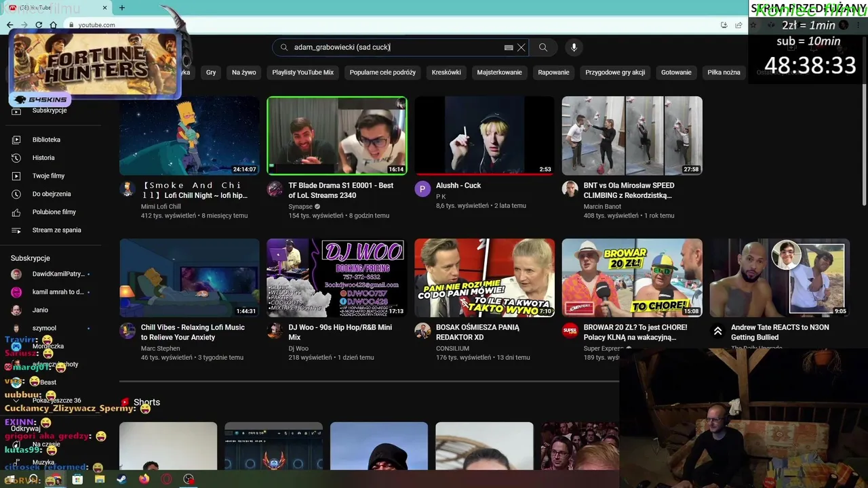Image resolution: width=868 pixels, height=488 pixels.
Task: Click the share page icon in address bar
Action: (x=738, y=25)
